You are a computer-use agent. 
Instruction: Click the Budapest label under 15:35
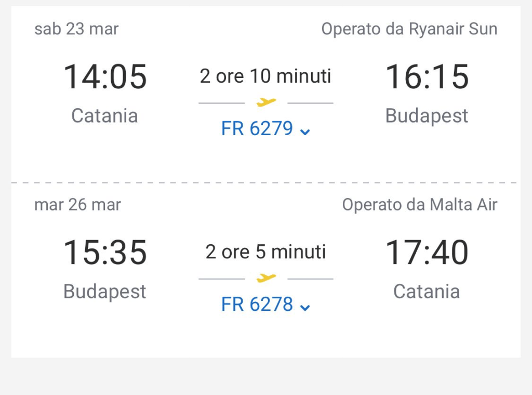(x=104, y=291)
